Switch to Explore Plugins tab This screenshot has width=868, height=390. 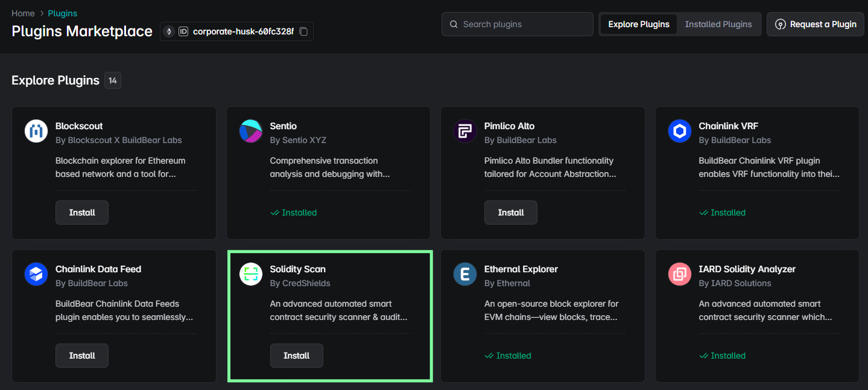639,24
